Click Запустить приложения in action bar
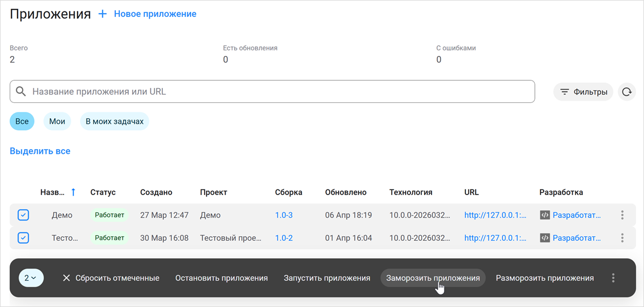644x307 pixels. pyautogui.click(x=327, y=278)
